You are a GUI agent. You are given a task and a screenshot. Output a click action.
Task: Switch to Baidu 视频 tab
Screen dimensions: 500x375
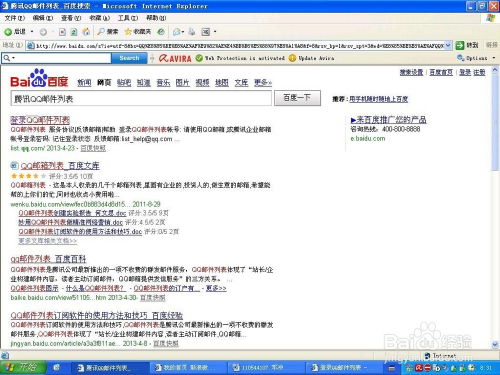point(202,82)
